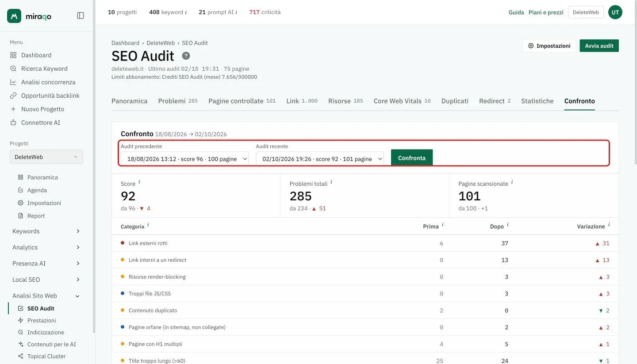Screen dimensions: 637x364
Task: Click the Confronta button
Action: click(412, 158)
